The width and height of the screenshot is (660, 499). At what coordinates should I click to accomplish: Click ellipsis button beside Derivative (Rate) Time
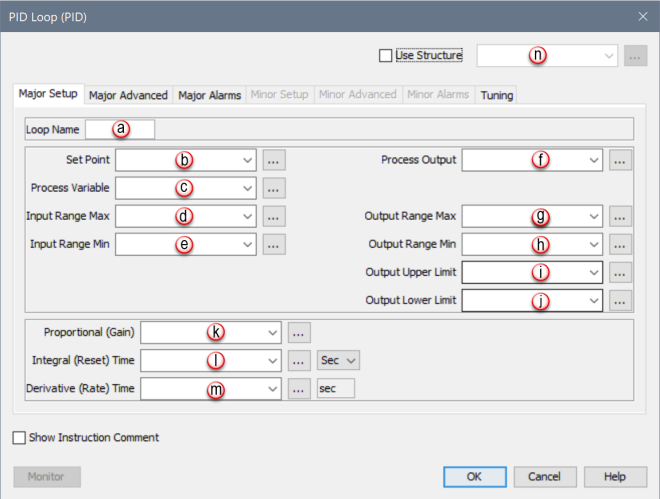[x=299, y=389]
